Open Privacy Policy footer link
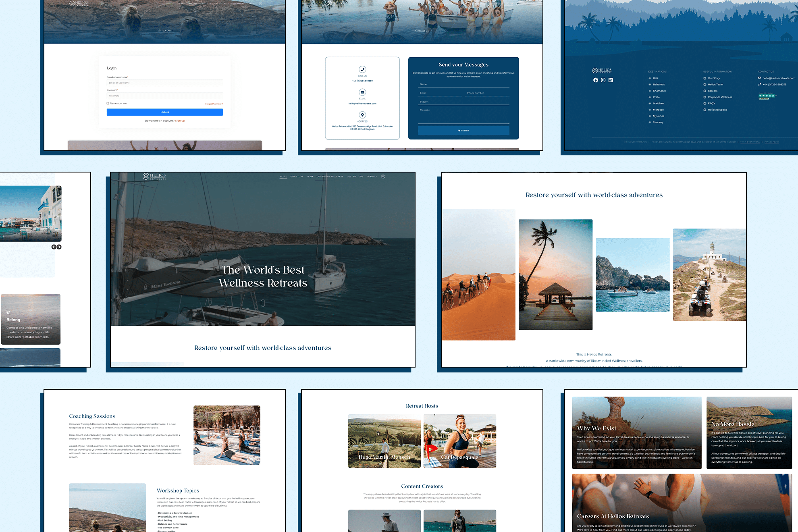798x532 pixels. (x=772, y=142)
